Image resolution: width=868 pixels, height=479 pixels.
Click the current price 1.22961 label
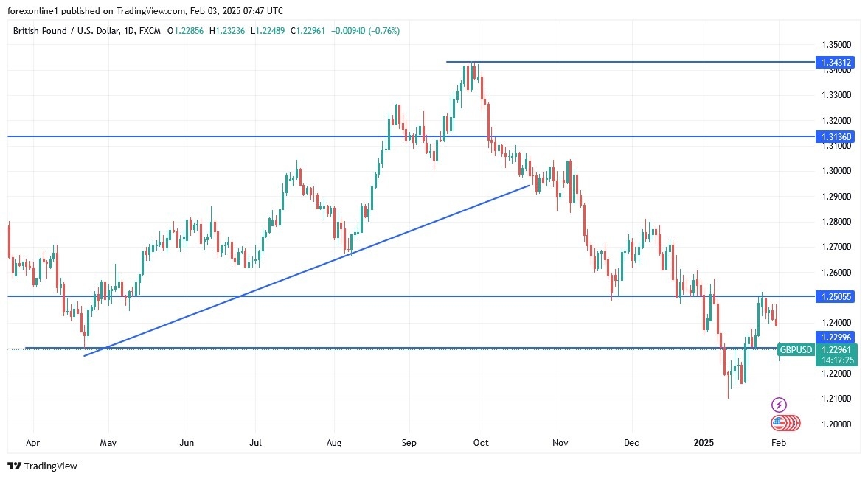[x=836, y=349]
